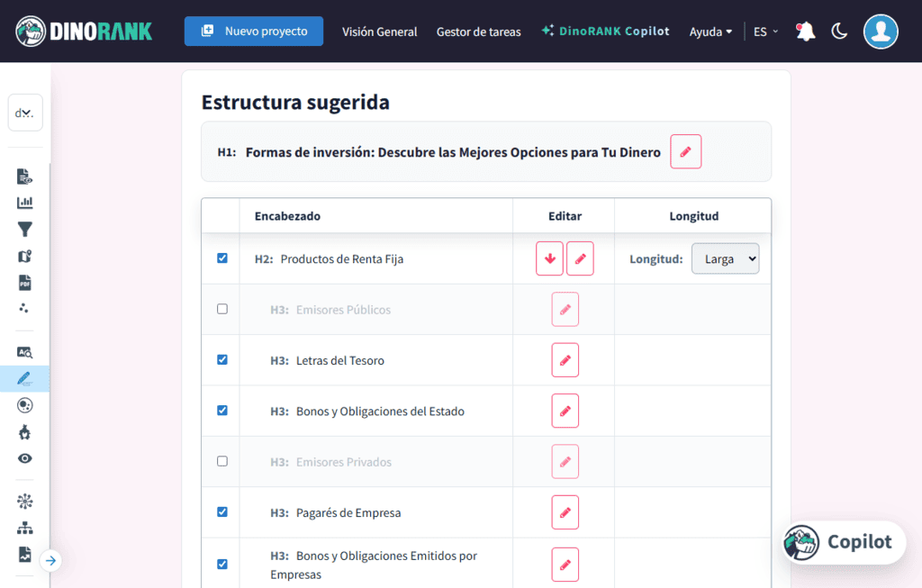Go to 'Visión General' in the top menu
The image size is (922, 588).
pyautogui.click(x=379, y=31)
